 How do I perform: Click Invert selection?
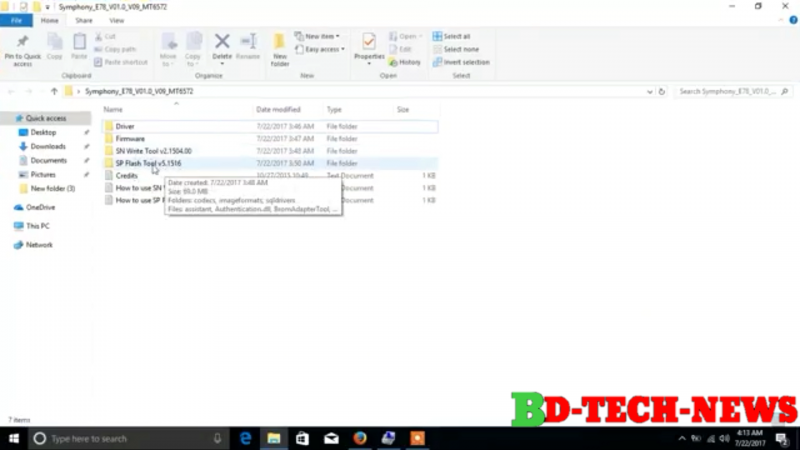pyautogui.click(x=461, y=62)
